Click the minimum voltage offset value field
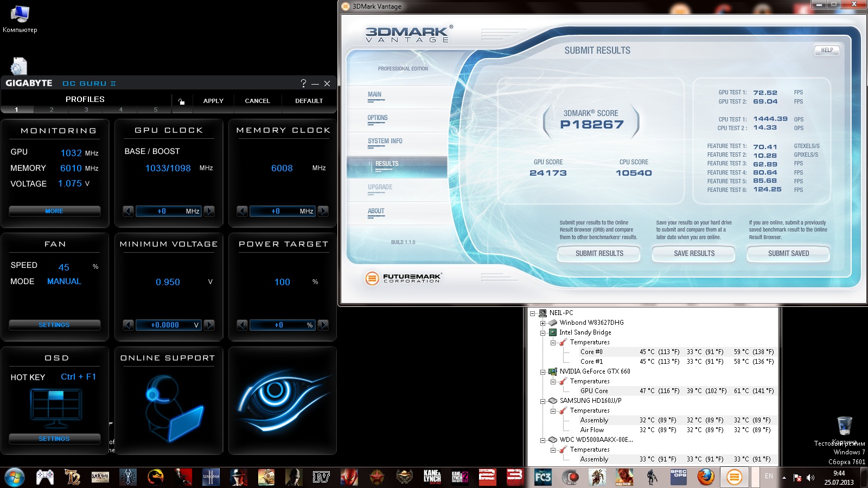Screen dimensions: 868x488 click(169, 325)
